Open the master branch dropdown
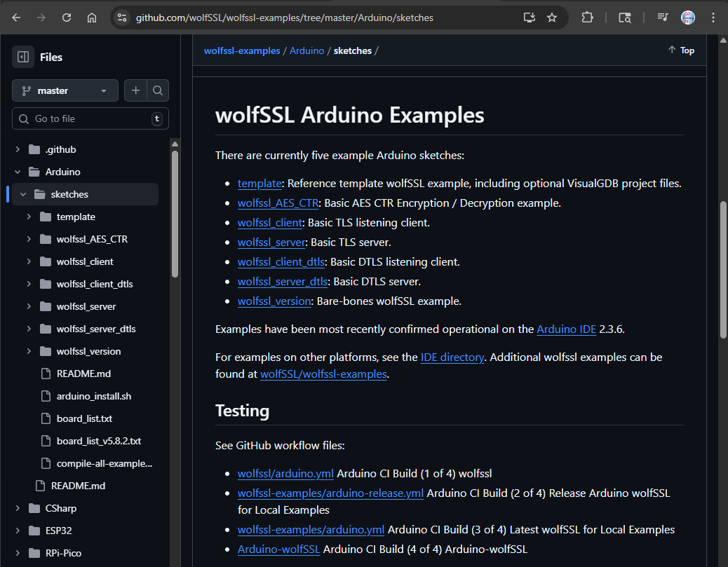This screenshot has width=728, height=567. point(65,90)
